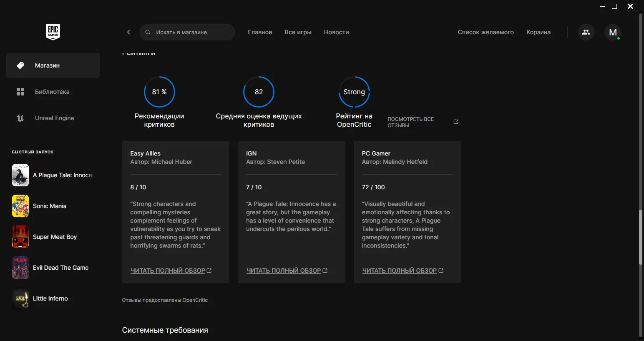Click Sonic Mania quick launch label
The height and width of the screenshot is (341, 644).
coord(50,206)
